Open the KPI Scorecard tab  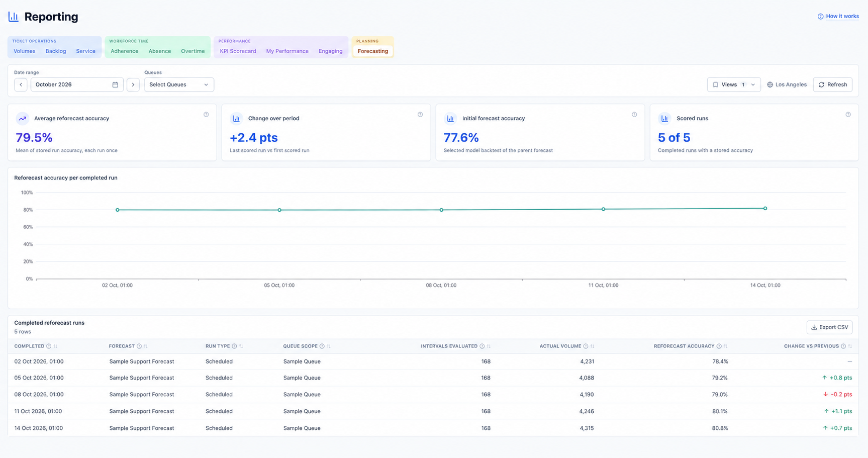coord(238,51)
